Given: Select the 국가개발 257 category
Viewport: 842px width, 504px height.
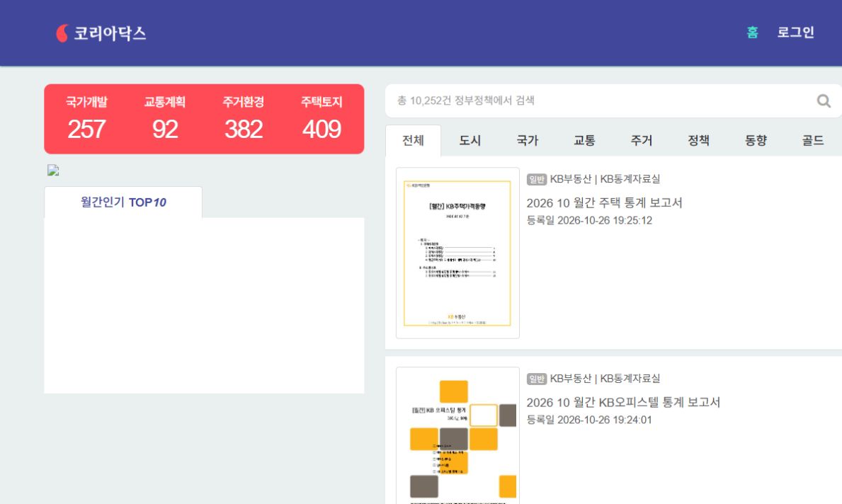Looking at the screenshot, I should coord(86,119).
